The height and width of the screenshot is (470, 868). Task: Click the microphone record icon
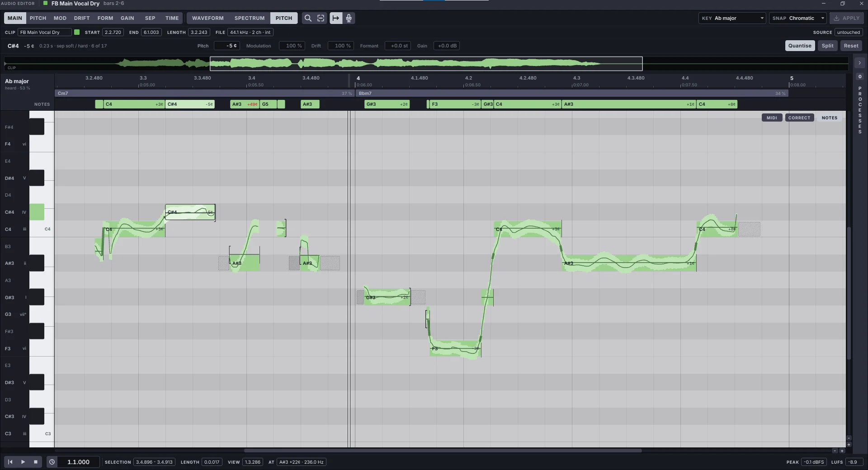[349, 18]
